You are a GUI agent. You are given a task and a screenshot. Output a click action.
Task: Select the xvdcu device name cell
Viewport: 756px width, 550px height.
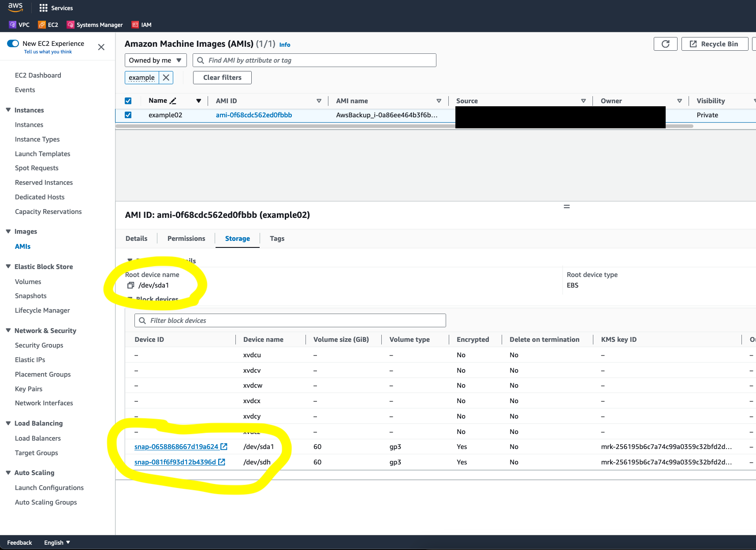tap(252, 355)
